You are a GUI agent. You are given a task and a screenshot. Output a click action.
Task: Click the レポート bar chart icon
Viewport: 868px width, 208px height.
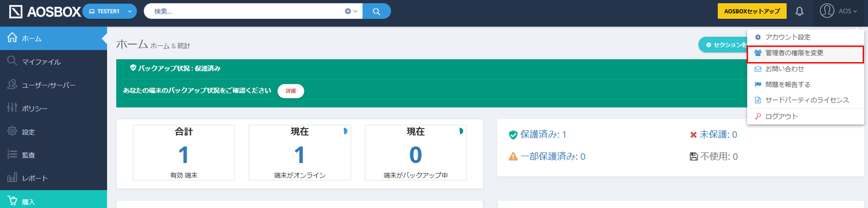[x=12, y=177]
